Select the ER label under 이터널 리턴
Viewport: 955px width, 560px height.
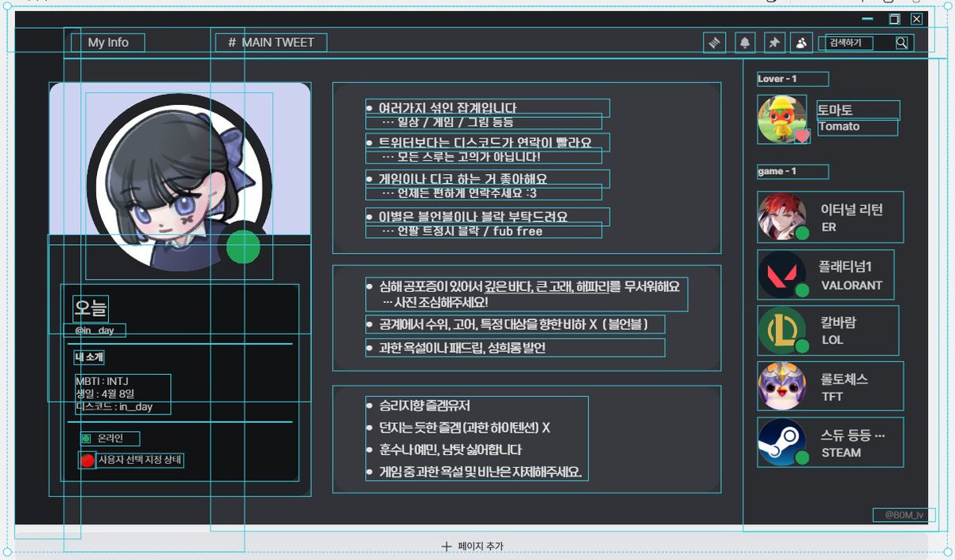click(828, 227)
